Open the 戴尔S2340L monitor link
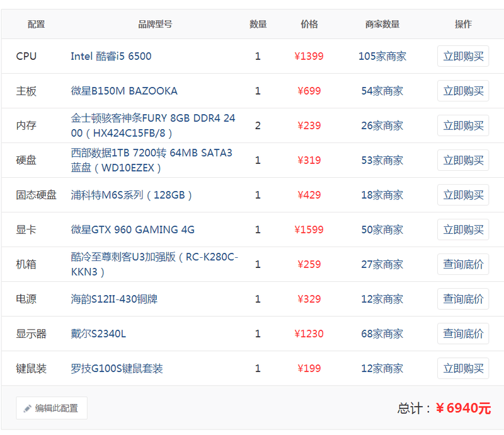Screen dimensions: 504x435 98,333
